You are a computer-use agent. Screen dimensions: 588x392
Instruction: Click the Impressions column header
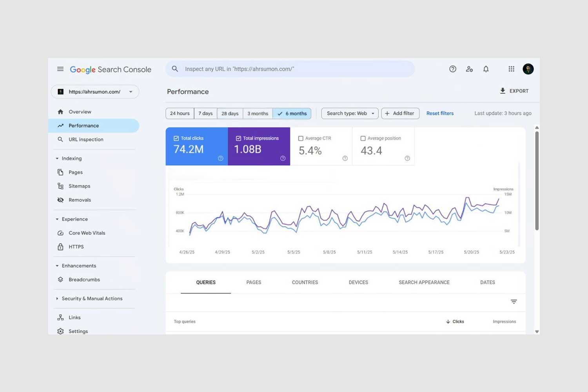[x=505, y=321]
